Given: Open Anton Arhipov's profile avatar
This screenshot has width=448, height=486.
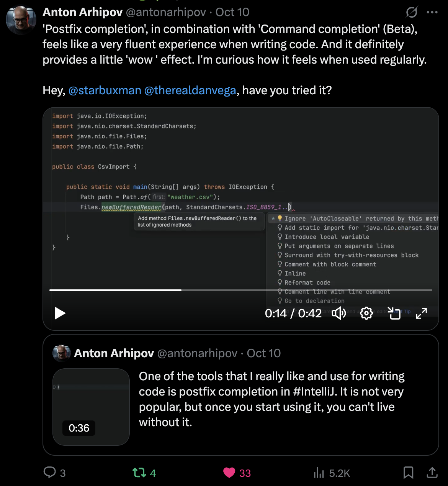Looking at the screenshot, I should (21, 20).
